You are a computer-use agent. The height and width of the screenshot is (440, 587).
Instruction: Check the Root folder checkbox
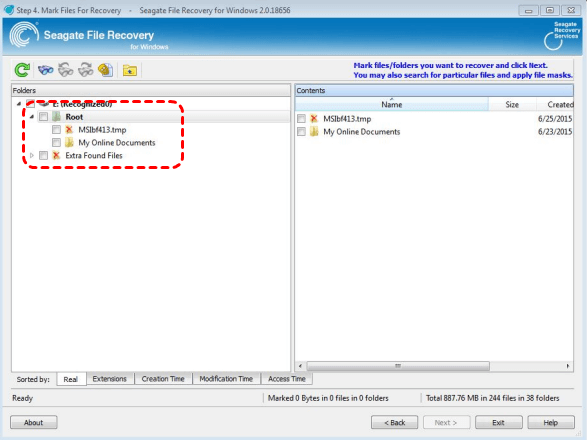43,117
